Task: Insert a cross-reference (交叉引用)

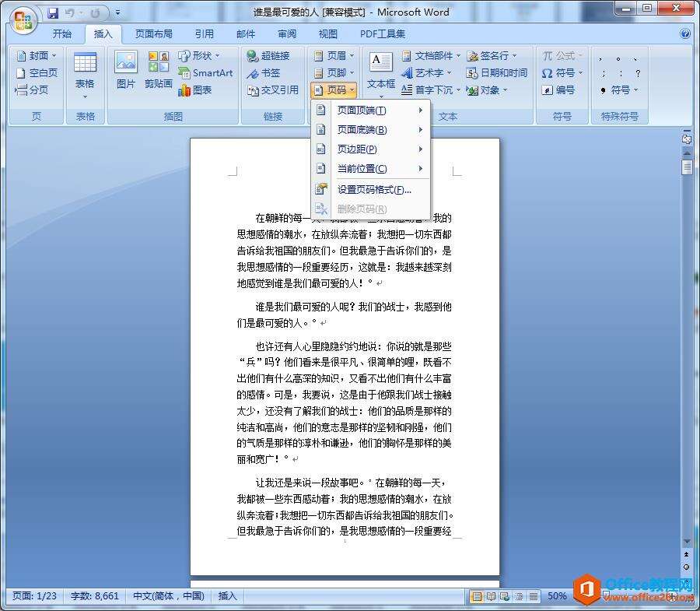Action: [272, 90]
